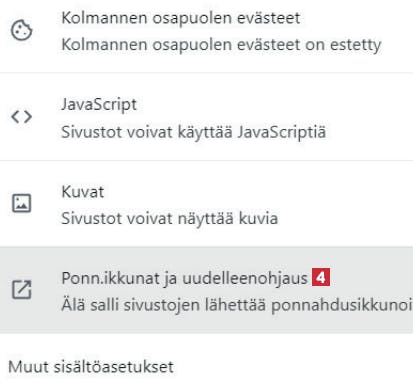
Task: Open the Kuvat settings entry
Action: 206,204
